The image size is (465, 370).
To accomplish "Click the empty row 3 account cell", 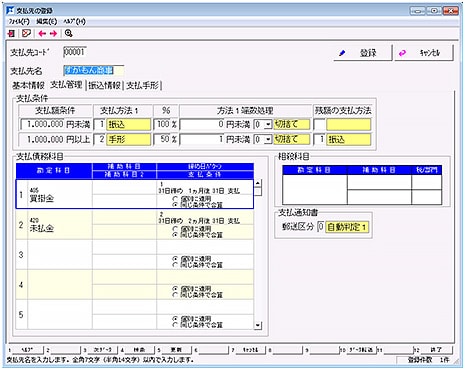I will pos(60,255).
